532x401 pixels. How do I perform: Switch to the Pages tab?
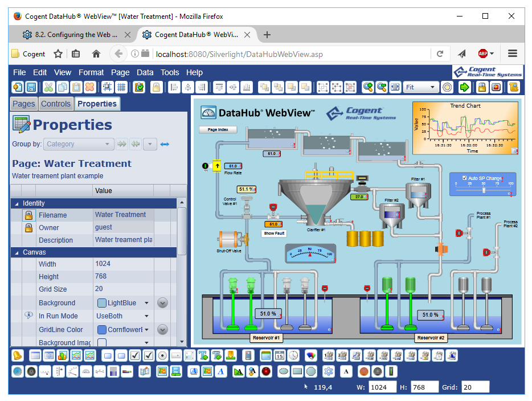pos(24,104)
